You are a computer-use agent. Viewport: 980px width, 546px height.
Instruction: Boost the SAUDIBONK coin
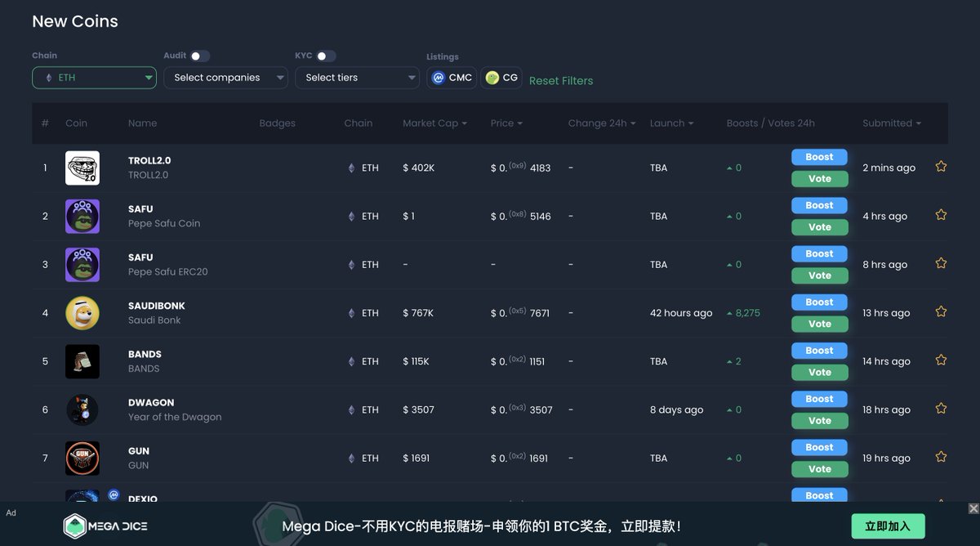819,302
